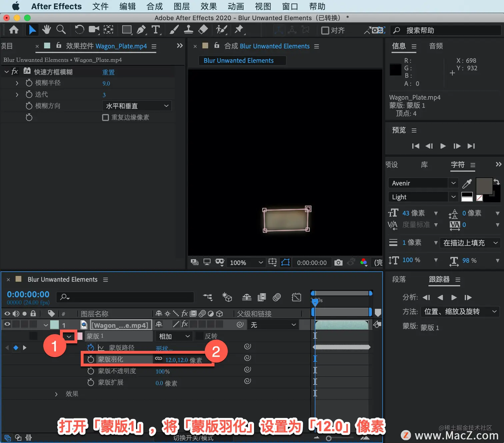
Task: Hide the Wagon layer with eye toggle
Action: (x=7, y=324)
